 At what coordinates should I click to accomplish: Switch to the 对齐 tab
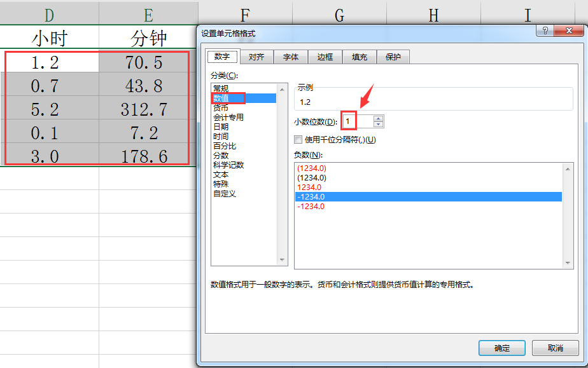(x=256, y=57)
